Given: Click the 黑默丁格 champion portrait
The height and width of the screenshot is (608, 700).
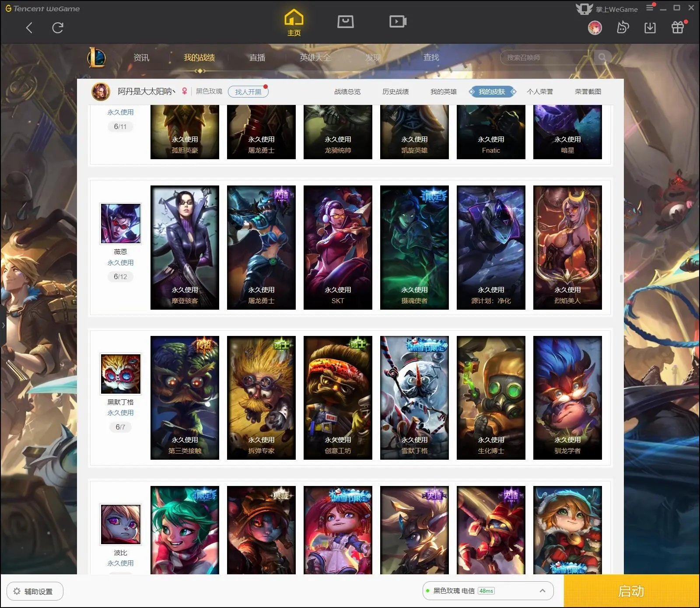Looking at the screenshot, I should coord(121,374).
